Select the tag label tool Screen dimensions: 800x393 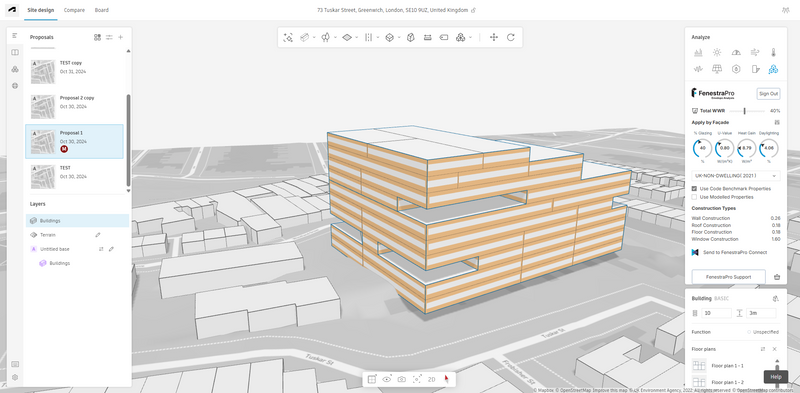click(444, 37)
